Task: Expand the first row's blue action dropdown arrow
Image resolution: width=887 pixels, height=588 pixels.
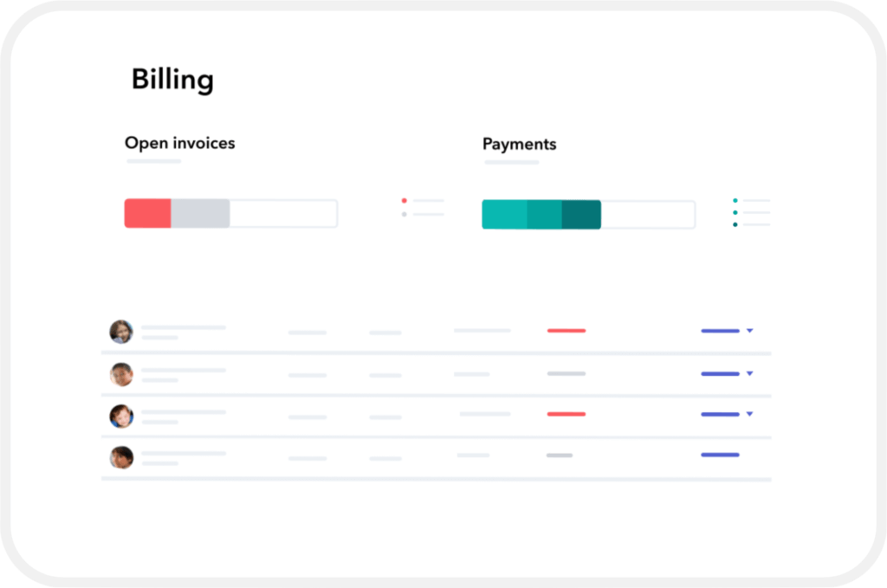Action: pos(749,331)
